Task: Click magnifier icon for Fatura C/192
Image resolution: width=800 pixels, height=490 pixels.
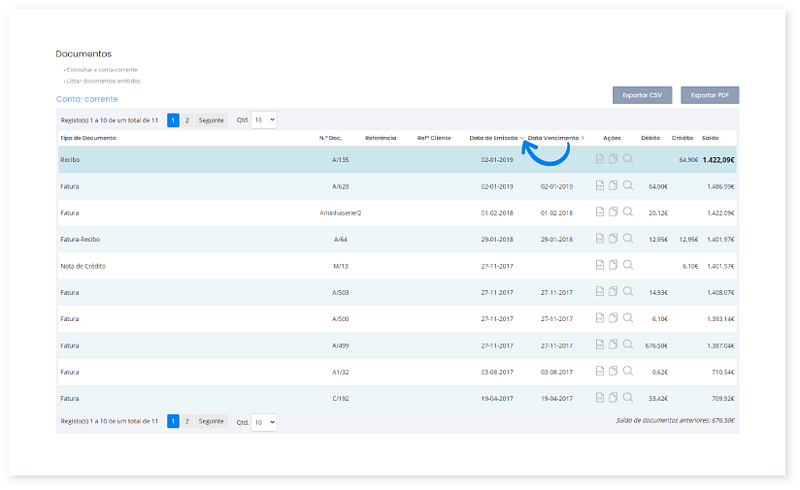Action: 628,397
